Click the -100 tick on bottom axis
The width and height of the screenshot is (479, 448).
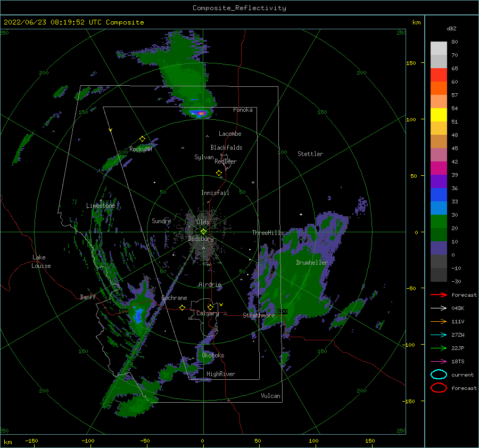click(x=88, y=441)
